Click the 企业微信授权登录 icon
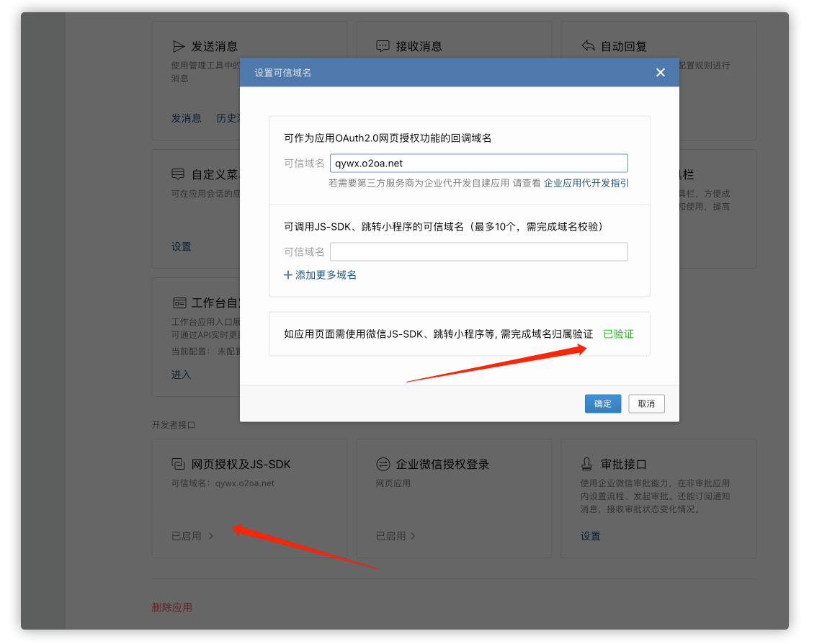Viewport: 840px width, 644px height. tap(383, 465)
